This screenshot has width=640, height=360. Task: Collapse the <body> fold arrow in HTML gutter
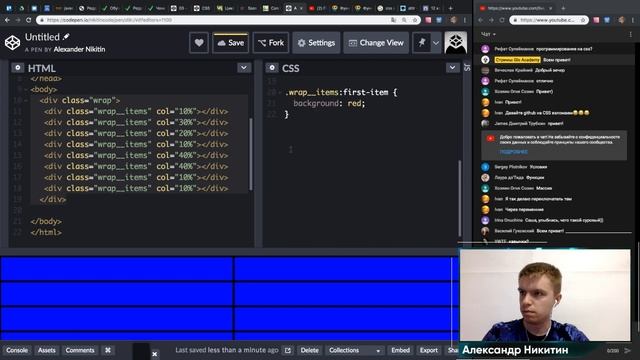tap(26, 89)
